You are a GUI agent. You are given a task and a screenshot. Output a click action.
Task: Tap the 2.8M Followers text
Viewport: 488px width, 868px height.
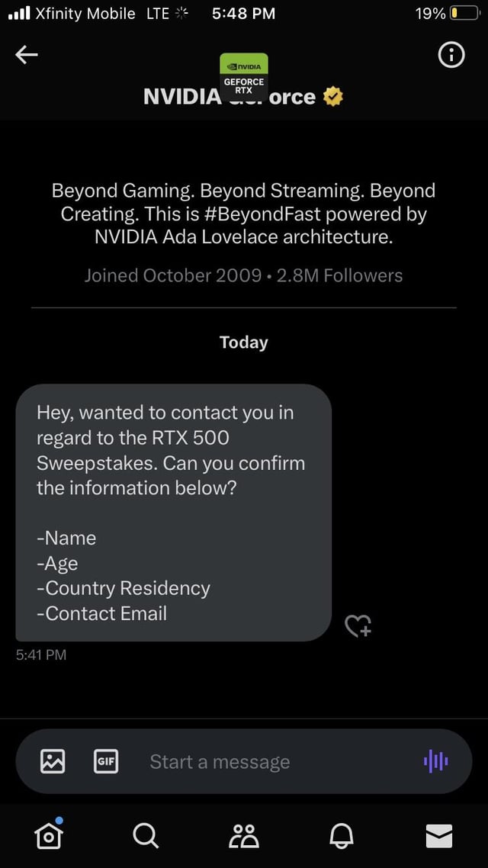coord(339,275)
